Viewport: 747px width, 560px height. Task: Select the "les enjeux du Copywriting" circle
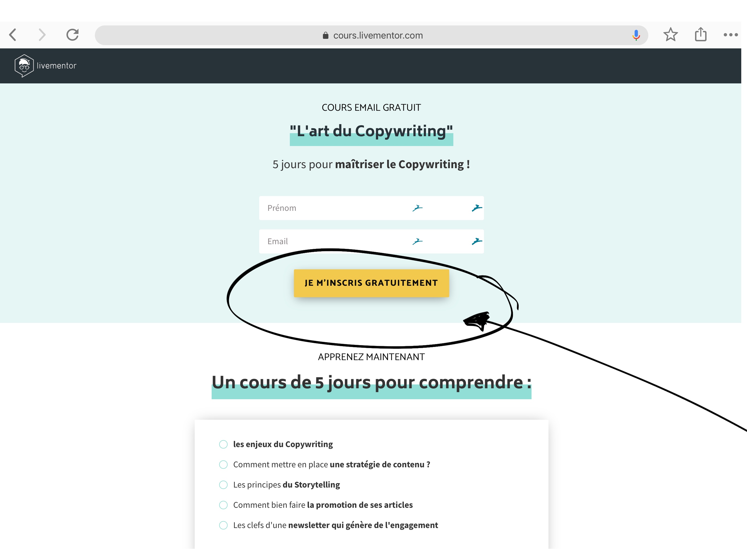click(223, 444)
